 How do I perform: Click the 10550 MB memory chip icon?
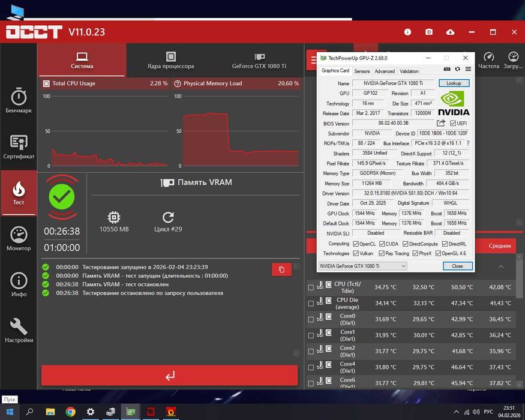[114, 217]
